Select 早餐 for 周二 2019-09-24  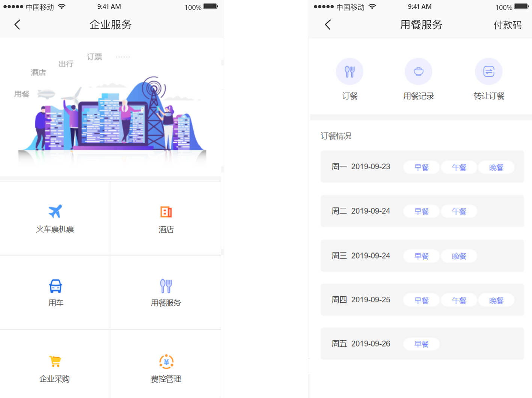(x=421, y=211)
